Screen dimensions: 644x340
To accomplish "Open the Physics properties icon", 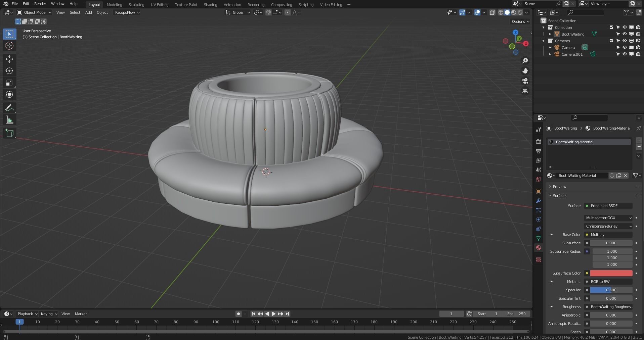I will tap(539, 220).
